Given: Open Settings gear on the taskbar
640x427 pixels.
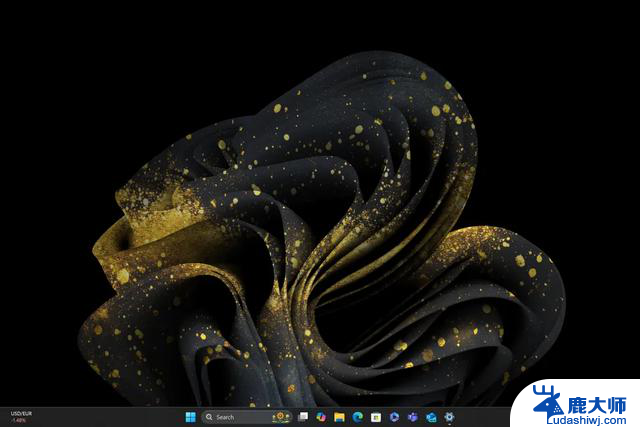Looking at the screenshot, I should tap(449, 417).
